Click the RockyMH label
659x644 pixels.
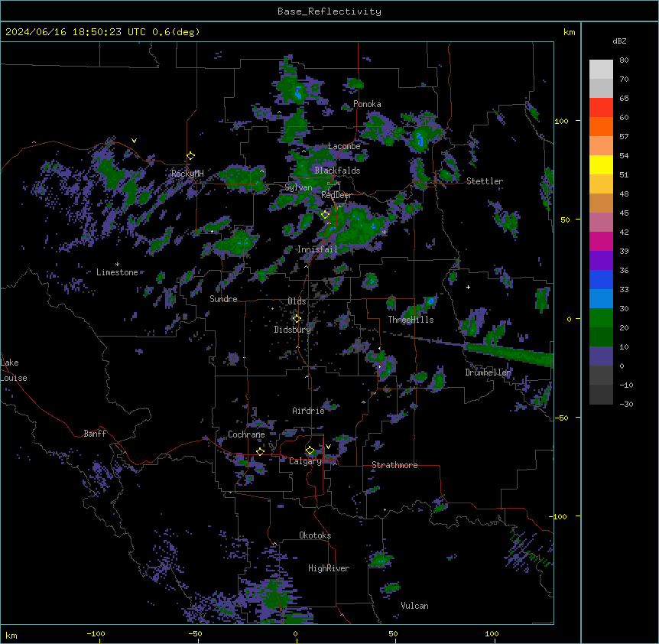(187, 173)
